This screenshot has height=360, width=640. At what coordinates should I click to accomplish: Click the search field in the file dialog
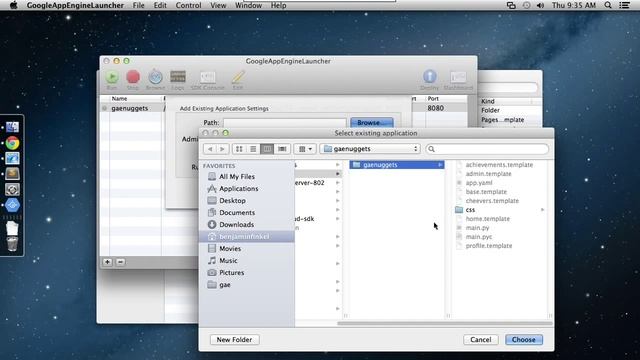(x=487, y=149)
